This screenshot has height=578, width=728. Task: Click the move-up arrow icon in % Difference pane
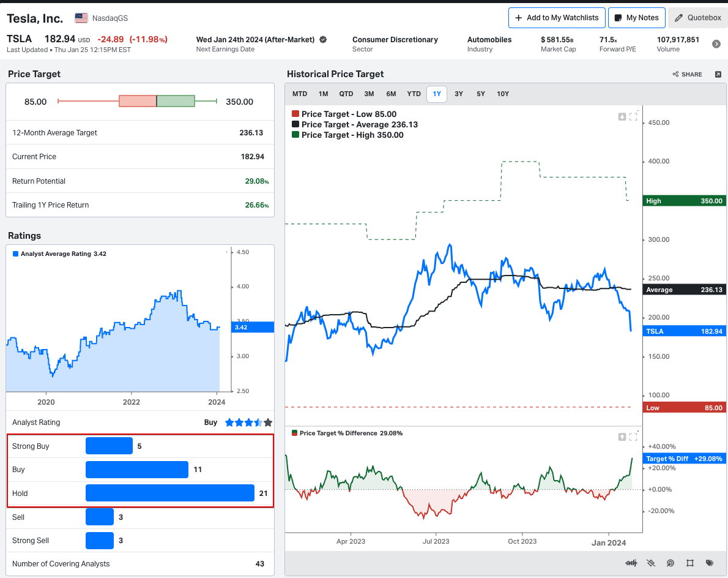[622, 437]
